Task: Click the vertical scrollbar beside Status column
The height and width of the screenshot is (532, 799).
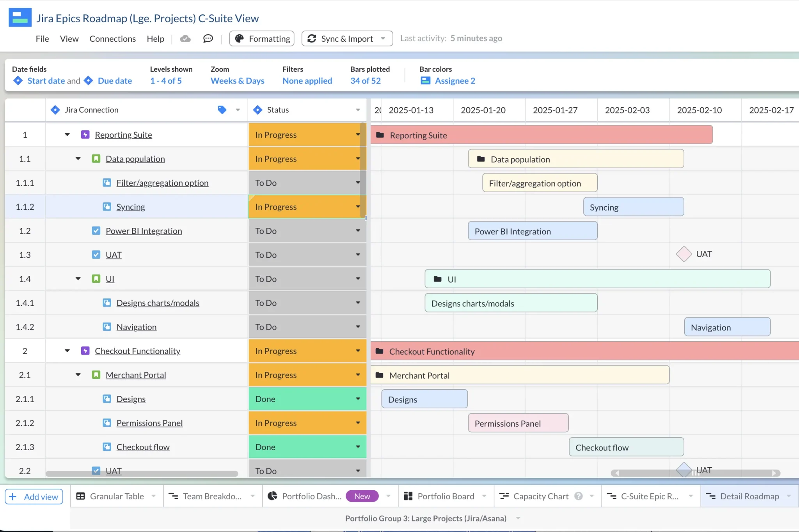Action: pos(363,170)
